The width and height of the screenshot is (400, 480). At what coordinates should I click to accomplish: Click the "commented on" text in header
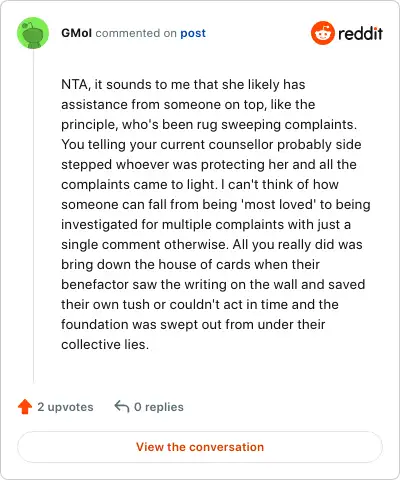click(136, 33)
